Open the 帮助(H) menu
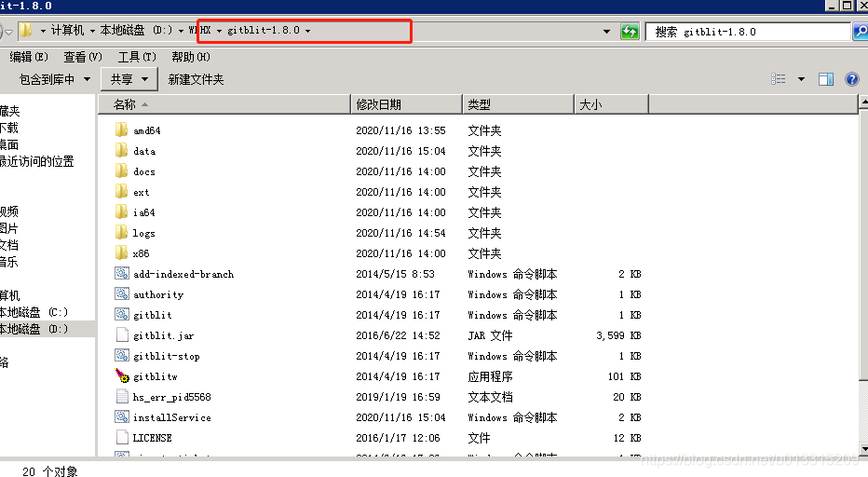Viewport: 868px width, 477px height. [190, 57]
